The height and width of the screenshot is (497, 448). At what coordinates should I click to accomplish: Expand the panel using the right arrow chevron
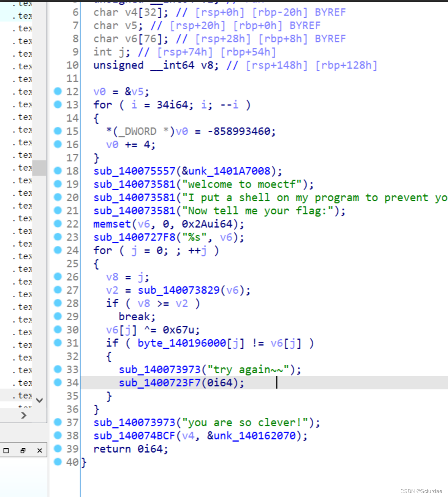tap(24, 415)
